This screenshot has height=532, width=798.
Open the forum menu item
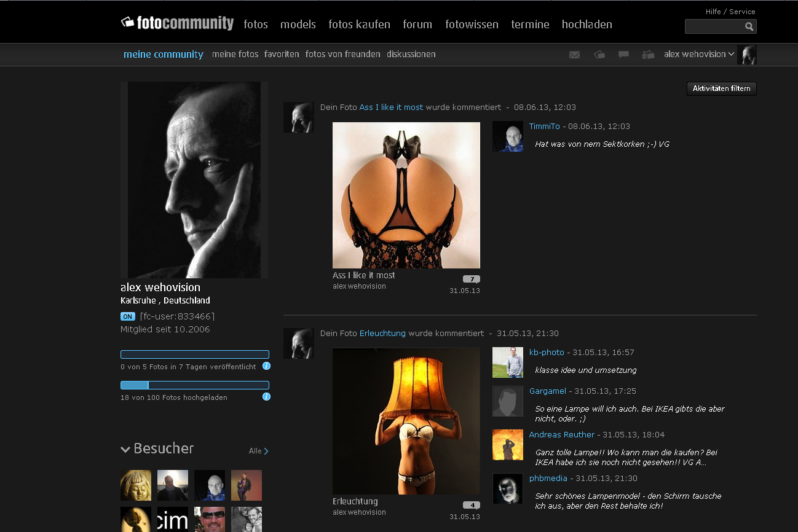pyautogui.click(x=417, y=25)
